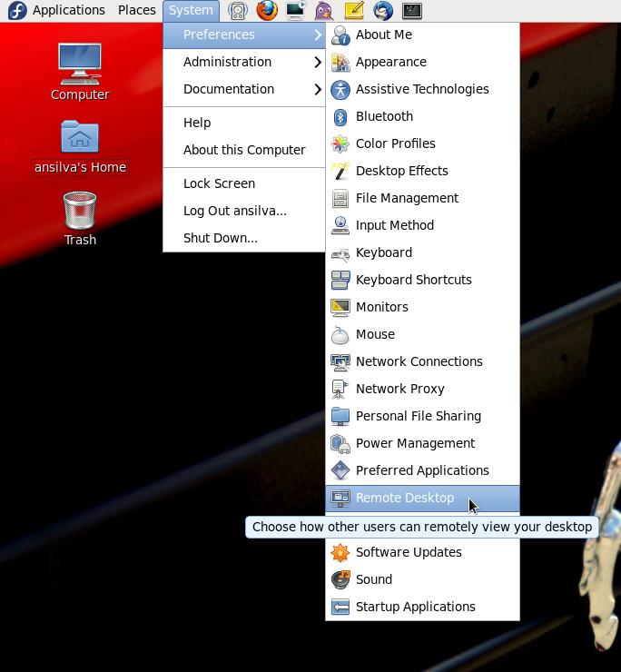Launch Firefox from the top panel

click(x=266, y=11)
